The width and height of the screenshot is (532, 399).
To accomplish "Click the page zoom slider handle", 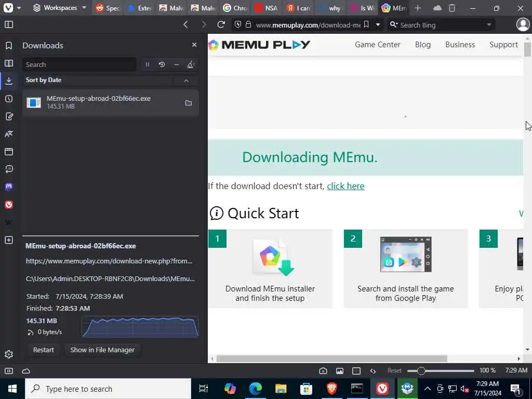I will (x=421, y=371).
